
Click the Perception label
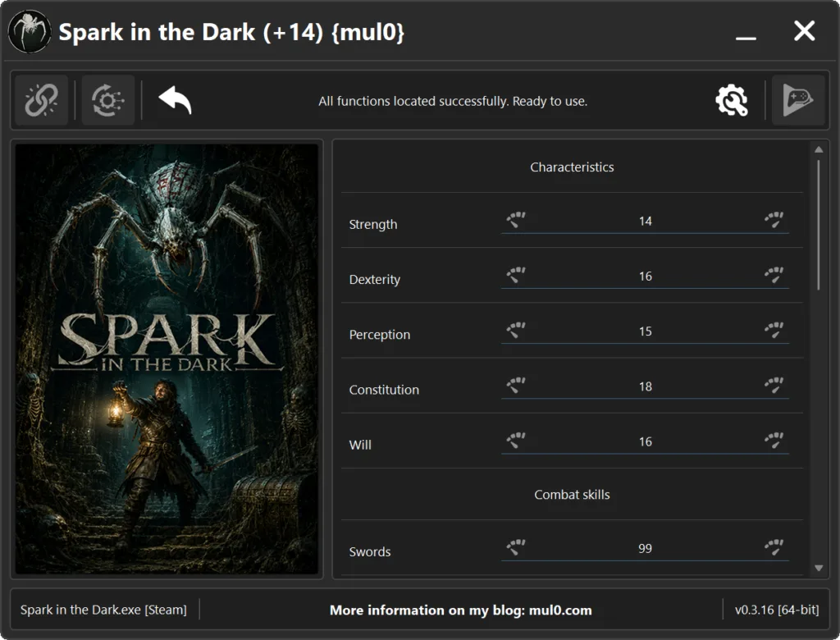coord(379,335)
